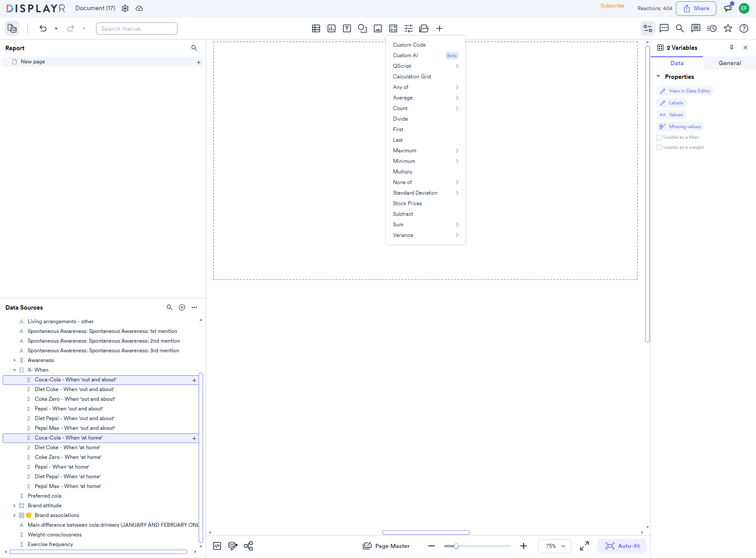Viewport: 756px width, 558px height.
Task: Pin the Variables panel
Action: [731, 48]
